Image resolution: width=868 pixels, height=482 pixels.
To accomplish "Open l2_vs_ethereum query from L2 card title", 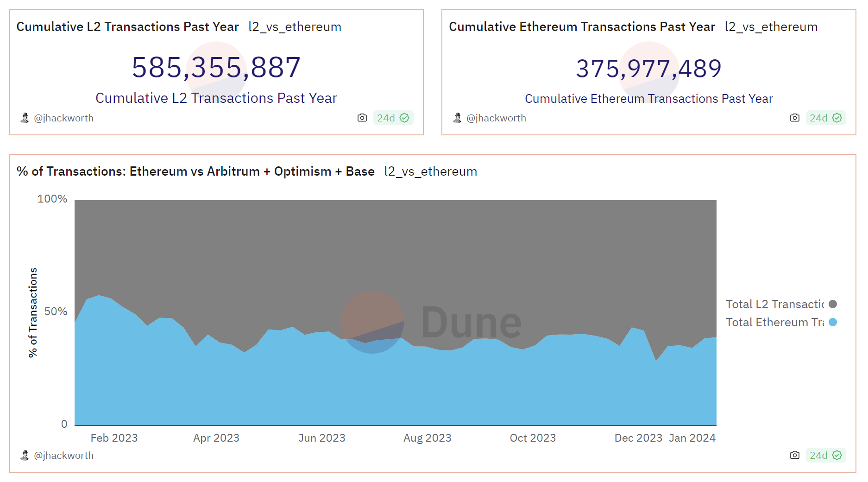I will click(x=295, y=27).
